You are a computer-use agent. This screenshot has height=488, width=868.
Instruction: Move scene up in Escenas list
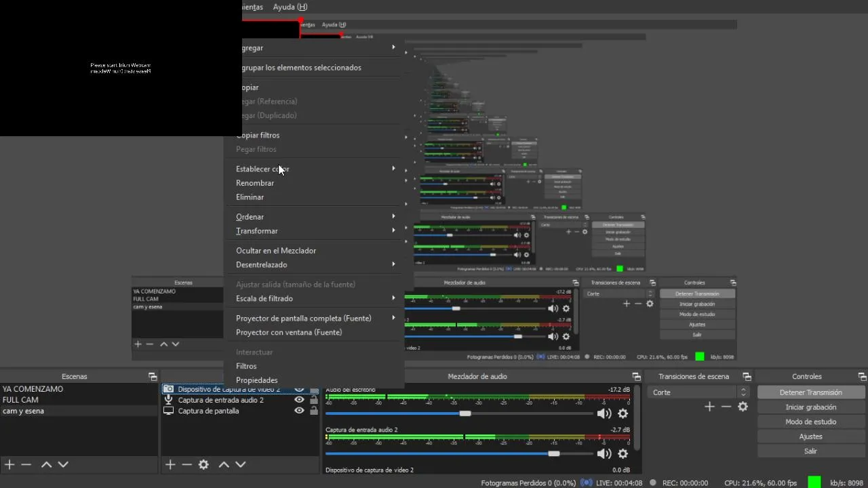46,464
